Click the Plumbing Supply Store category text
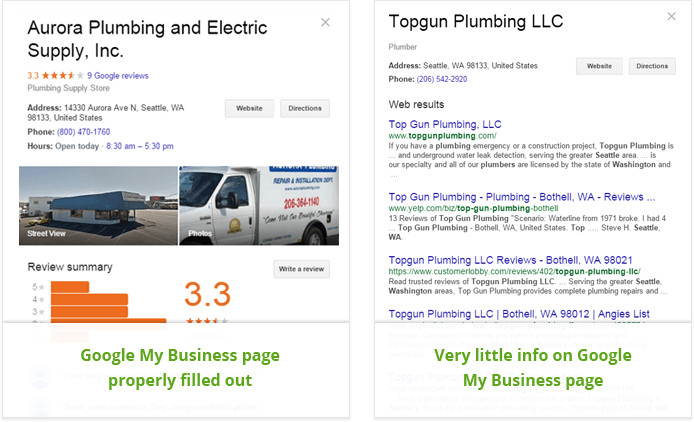The width and height of the screenshot is (694, 422). coord(69,88)
